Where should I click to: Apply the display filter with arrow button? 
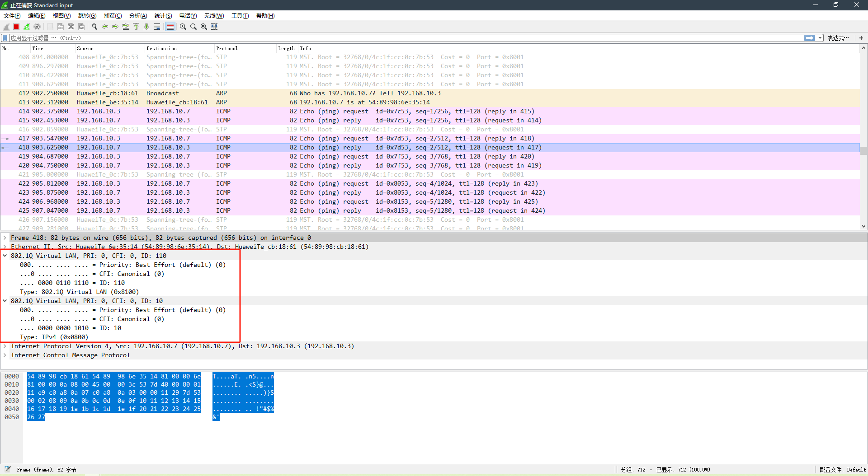(810, 38)
